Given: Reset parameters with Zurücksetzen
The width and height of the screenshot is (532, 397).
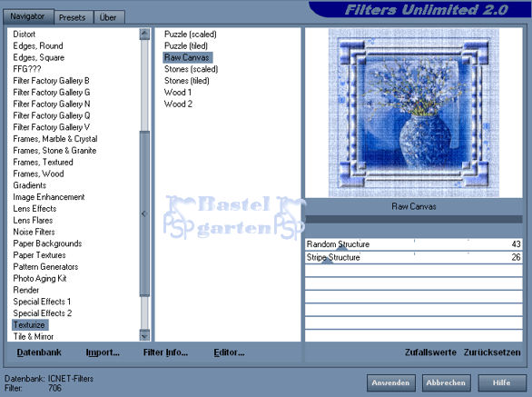Looking at the screenshot, I should [x=492, y=352].
